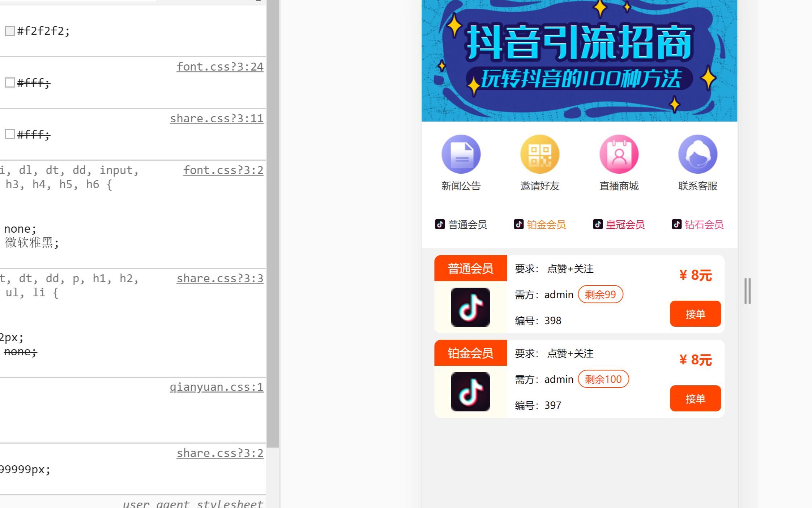Open font.css?3:24 source link
Screen dimensions: 812x508
pos(220,67)
